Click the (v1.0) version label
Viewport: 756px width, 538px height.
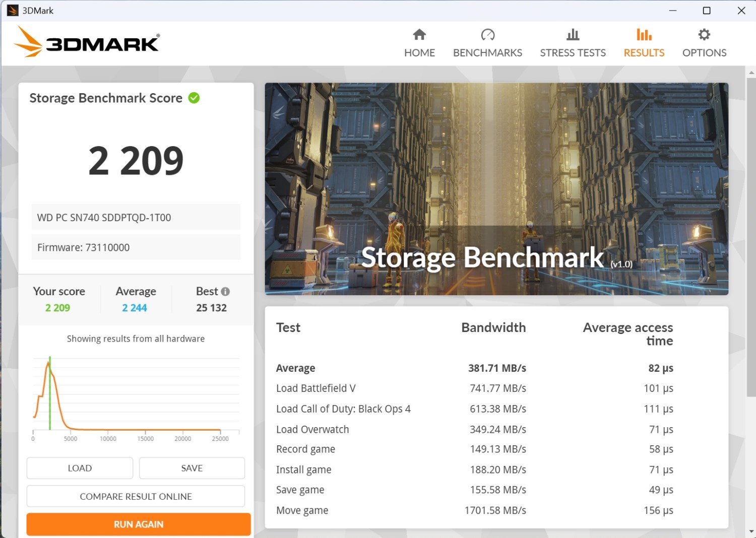(x=621, y=264)
